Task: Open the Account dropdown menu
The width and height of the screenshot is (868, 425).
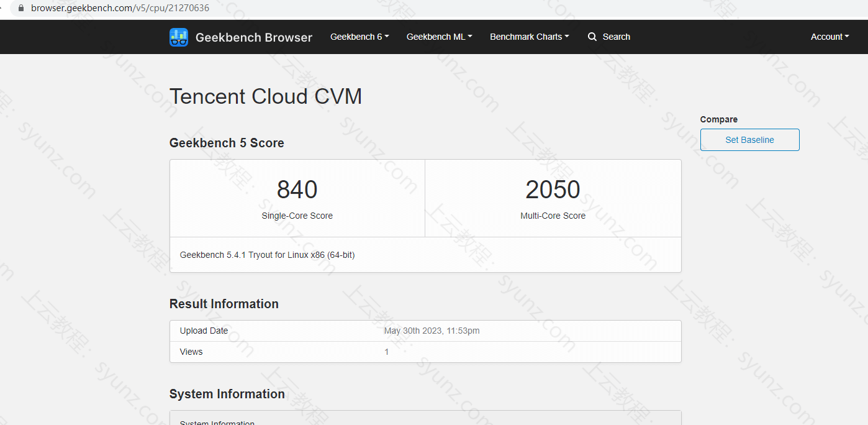Action: [x=830, y=37]
